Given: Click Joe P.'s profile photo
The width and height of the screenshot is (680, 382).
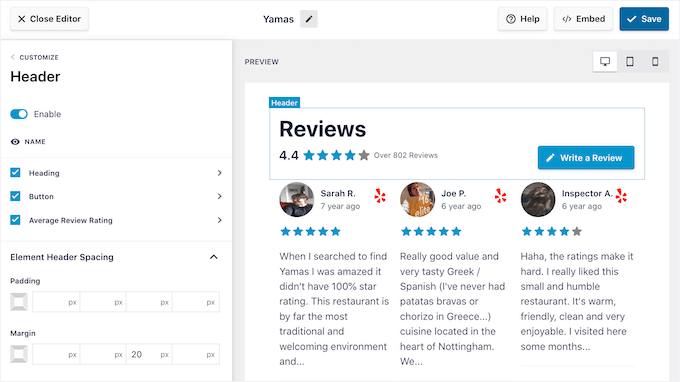Looking at the screenshot, I should pyautogui.click(x=417, y=199).
